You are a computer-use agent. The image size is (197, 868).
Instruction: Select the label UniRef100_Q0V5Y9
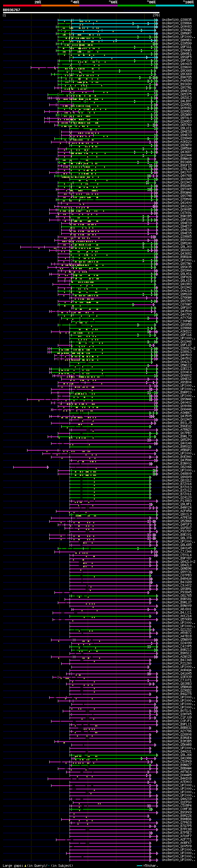[177, 846]
